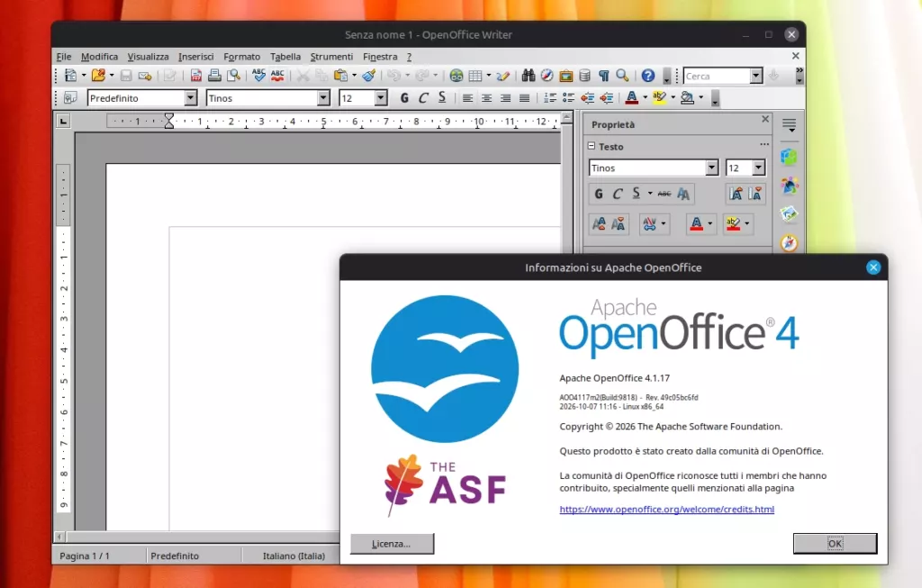Open the File menu
This screenshot has width=922, height=588.
[64, 57]
